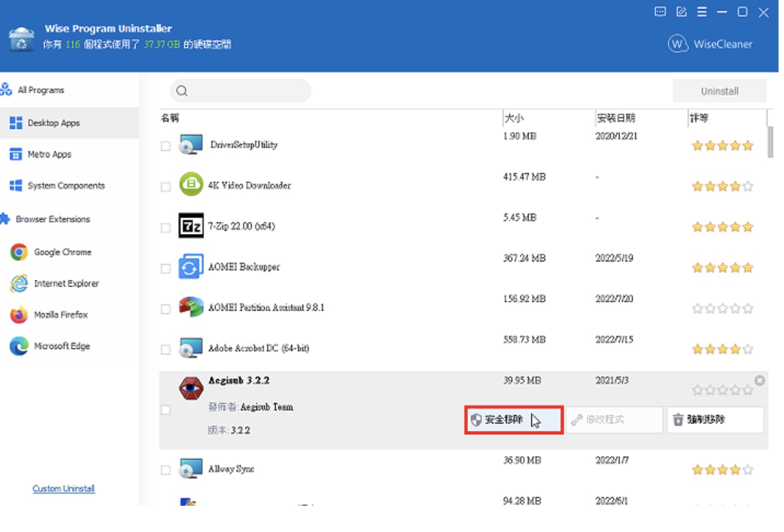Image resolution: width=784 pixels, height=532 pixels.
Task: Rate Aegisub using its empty stars
Action: click(x=723, y=390)
